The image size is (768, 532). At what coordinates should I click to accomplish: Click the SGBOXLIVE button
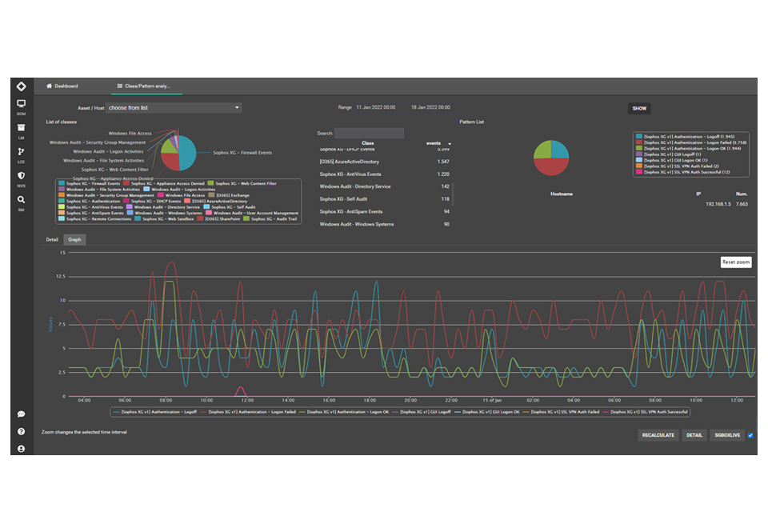click(727, 435)
